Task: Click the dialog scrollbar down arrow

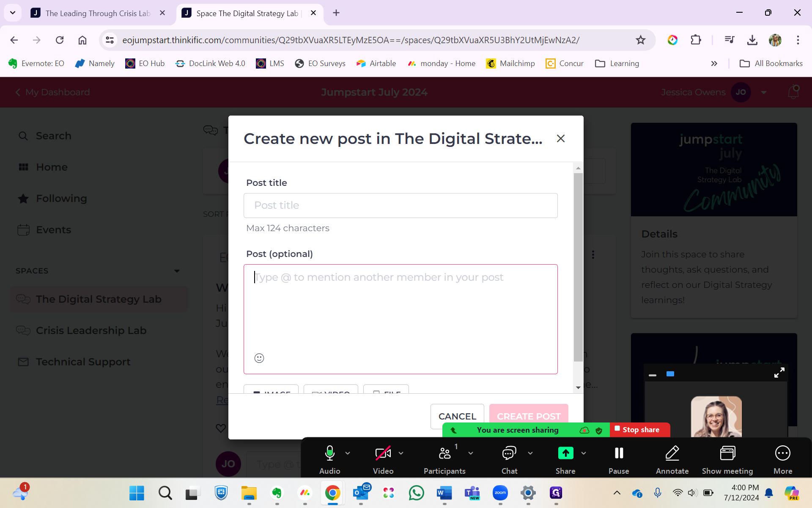Action: pos(578,388)
